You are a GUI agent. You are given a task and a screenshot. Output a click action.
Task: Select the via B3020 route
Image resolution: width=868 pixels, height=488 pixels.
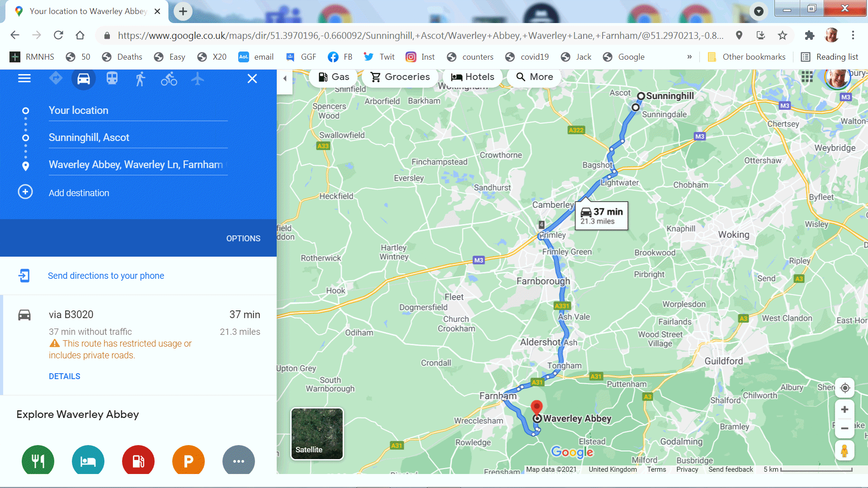coord(139,345)
